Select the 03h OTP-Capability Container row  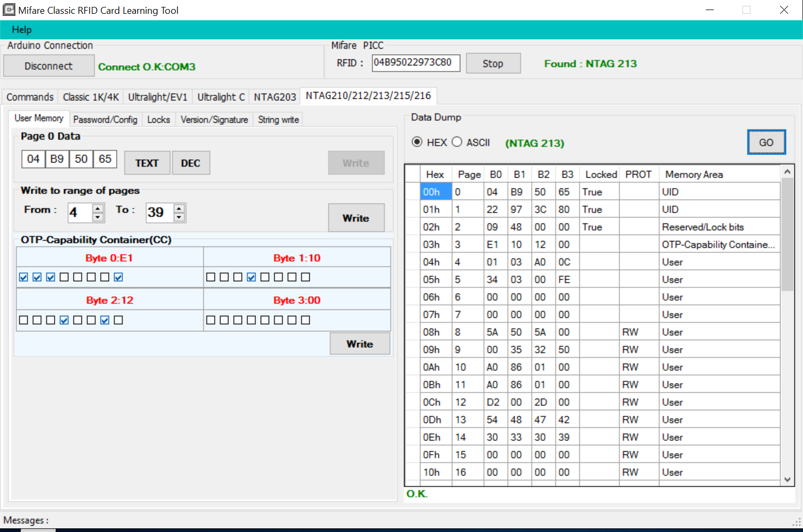pos(593,245)
